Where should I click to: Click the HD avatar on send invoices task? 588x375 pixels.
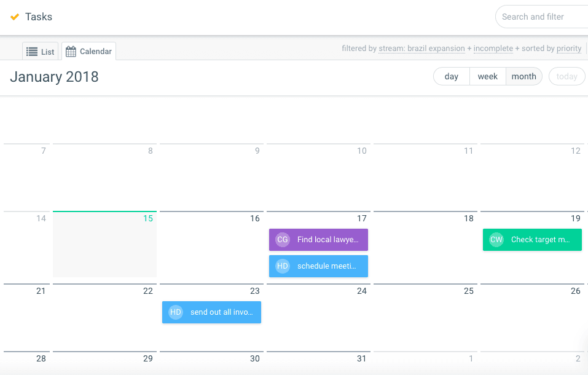pyautogui.click(x=176, y=312)
